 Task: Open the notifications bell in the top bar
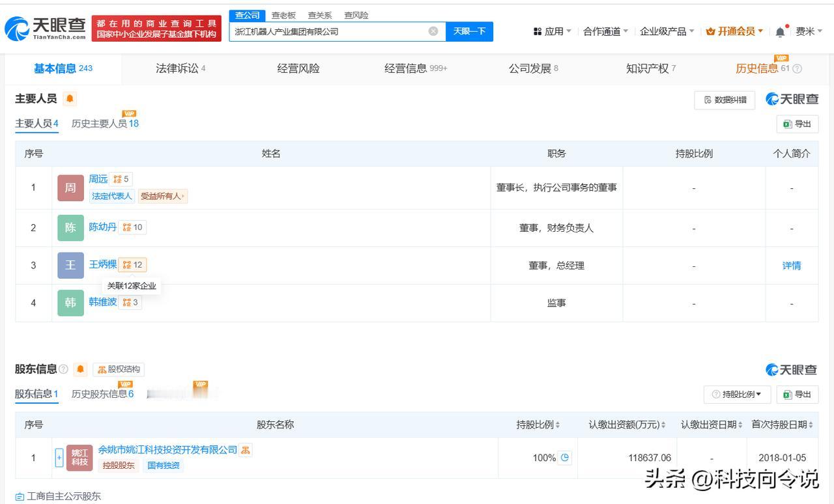(781, 31)
